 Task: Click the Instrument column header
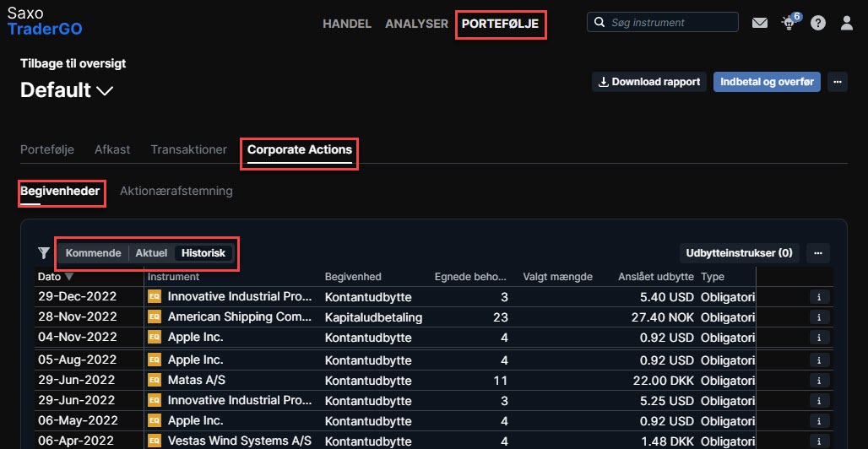(174, 276)
